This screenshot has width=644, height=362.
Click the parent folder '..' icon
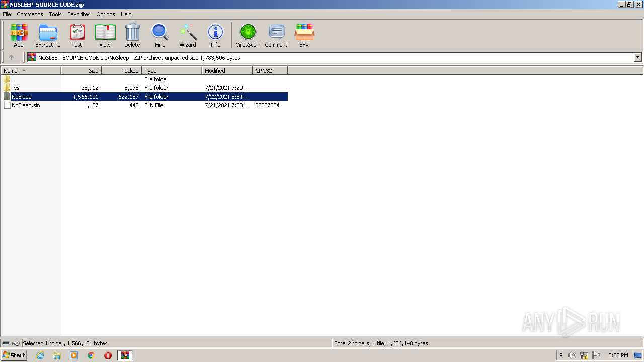coord(7,79)
